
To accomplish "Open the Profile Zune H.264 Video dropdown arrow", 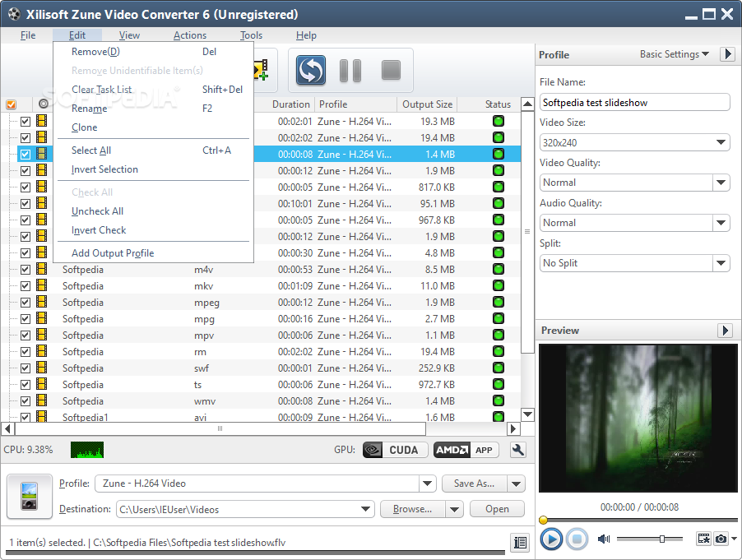I will pos(427,484).
